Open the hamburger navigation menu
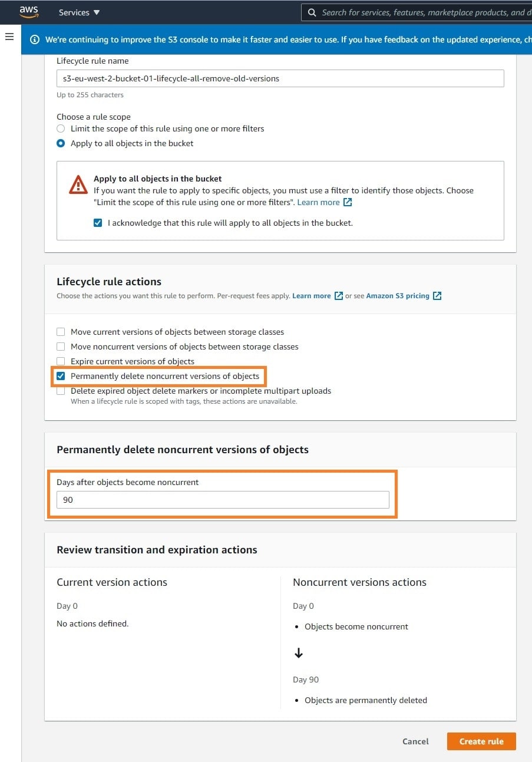Image resolution: width=532 pixels, height=762 pixels. point(9,37)
